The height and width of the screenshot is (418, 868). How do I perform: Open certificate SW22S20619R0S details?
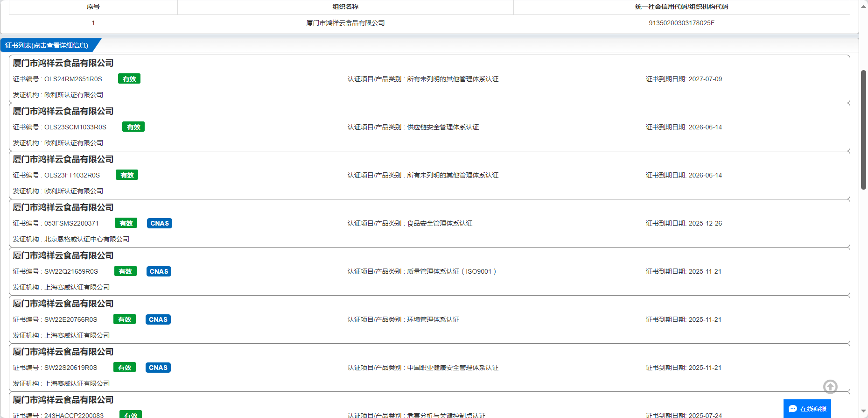429,368
